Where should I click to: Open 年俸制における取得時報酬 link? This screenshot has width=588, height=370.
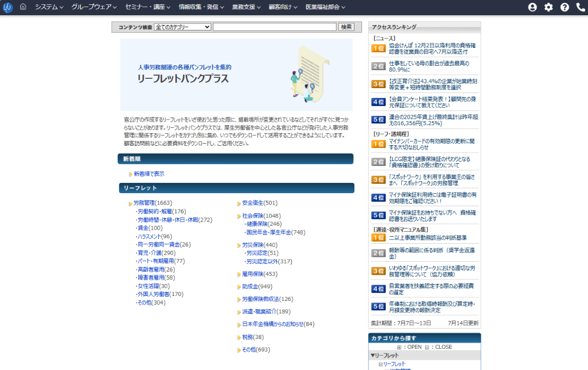pyautogui.click(x=432, y=307)
